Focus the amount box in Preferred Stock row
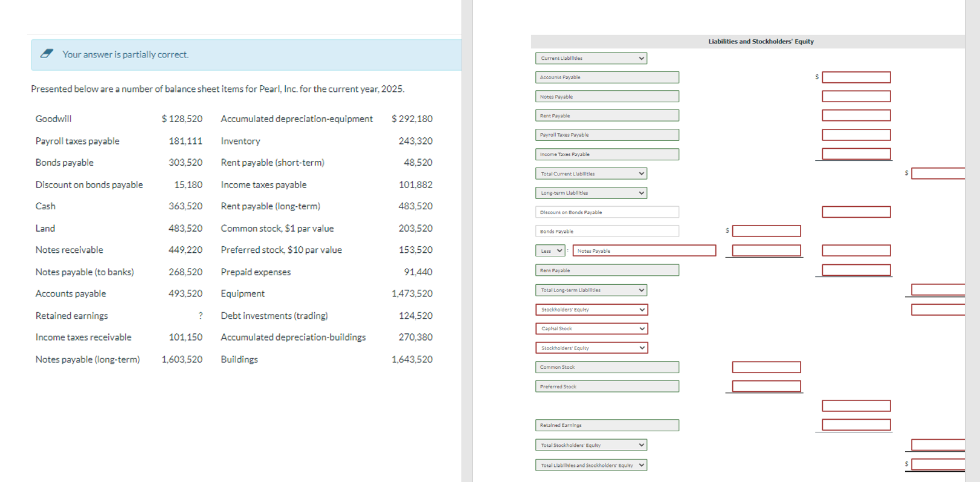Image resolution: width=980 pixels, height=482 pixels. 767,386
